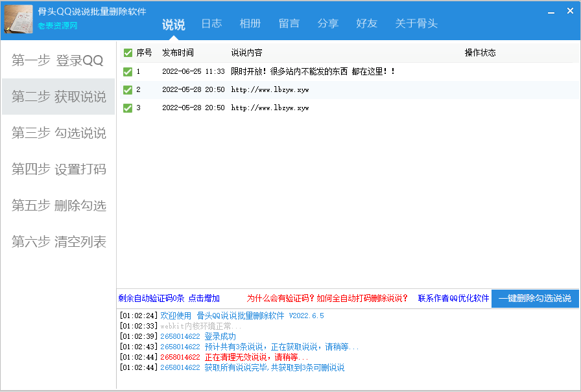Click step six 清空列表

point(58,242)
